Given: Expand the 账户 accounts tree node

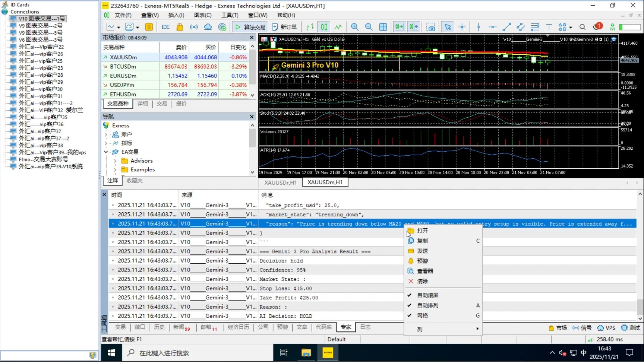Looking at the screenshot, I should point(106,134).
